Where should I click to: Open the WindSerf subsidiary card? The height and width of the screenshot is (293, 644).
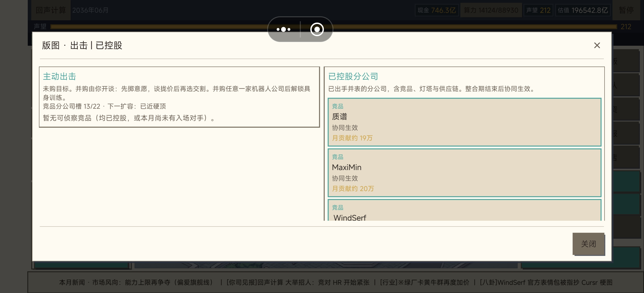[x=464, y=210]
